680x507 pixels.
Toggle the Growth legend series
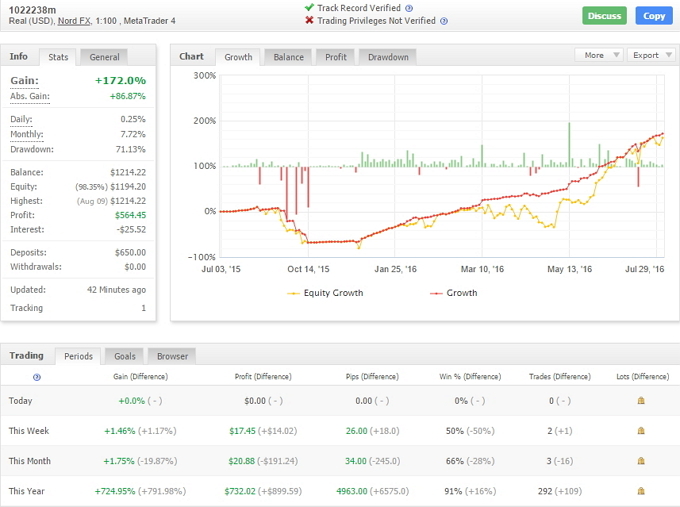coord(454,293)
